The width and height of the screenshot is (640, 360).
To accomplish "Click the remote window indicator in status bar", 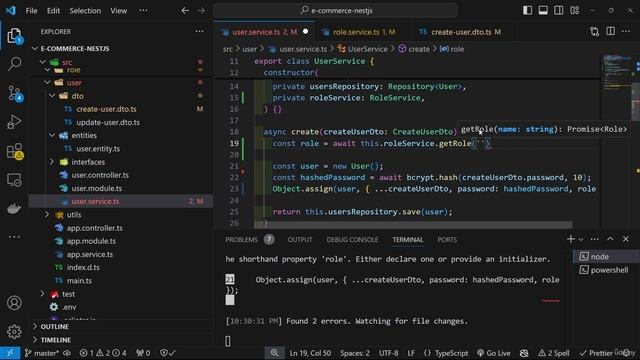I will (10, 353).
